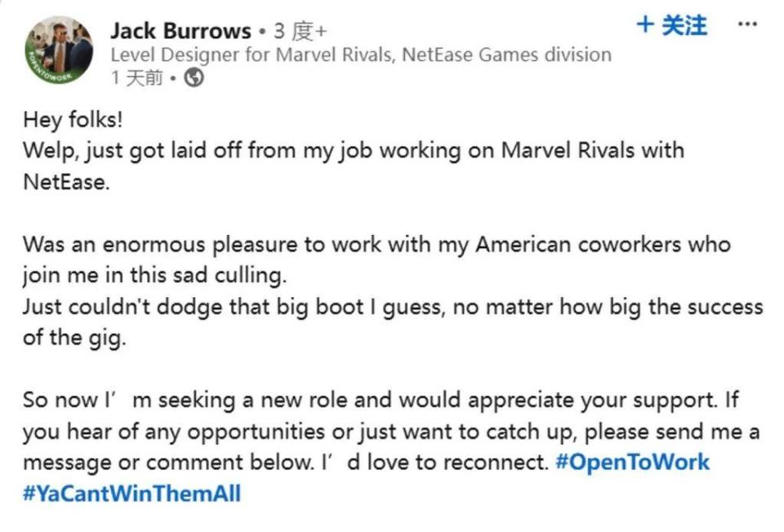Click the '1 天前' timestamp
The height and width of the screenshot is (532, 784).
pos(136,78)
